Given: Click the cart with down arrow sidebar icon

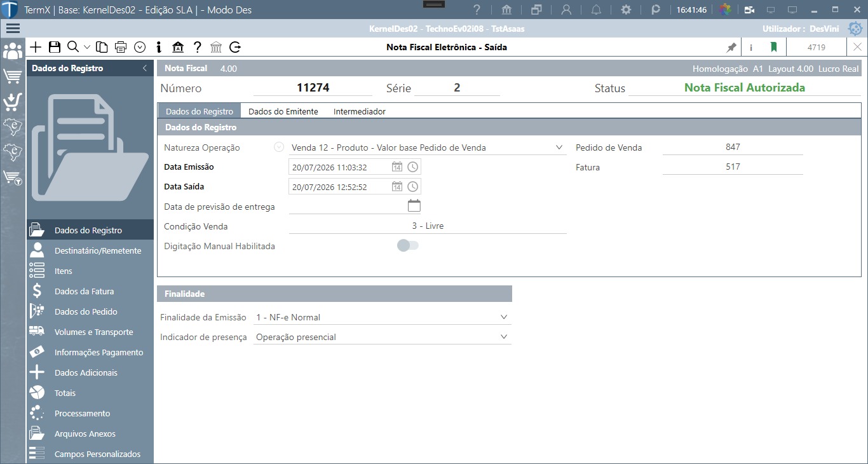Looking at the screenshot, I should point(13,102).
